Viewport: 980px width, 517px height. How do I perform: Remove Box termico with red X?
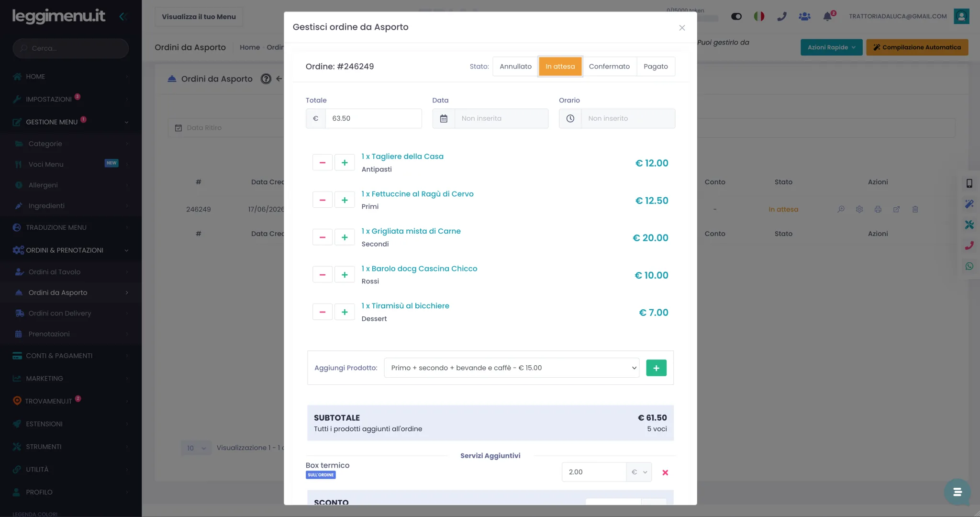[665, 472]
